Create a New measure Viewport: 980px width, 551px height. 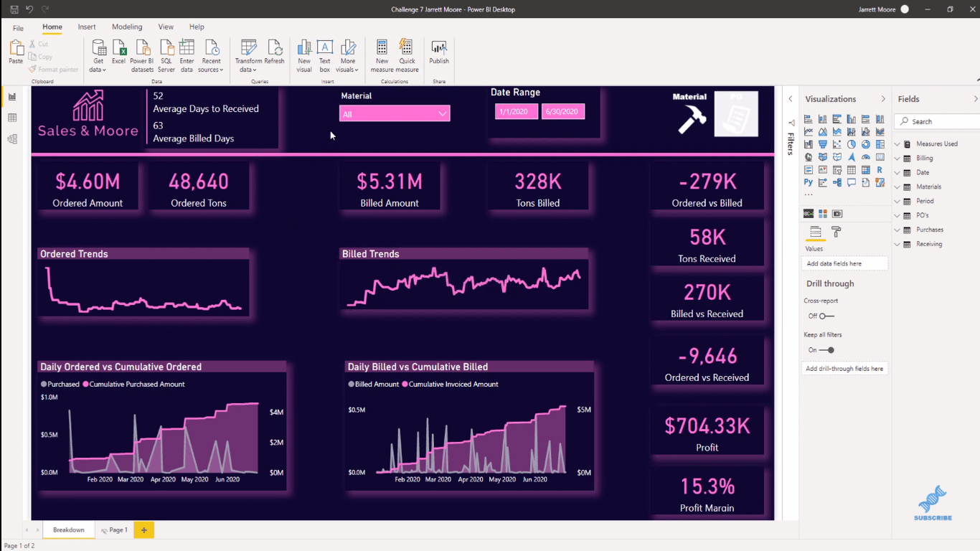[382, 56]
